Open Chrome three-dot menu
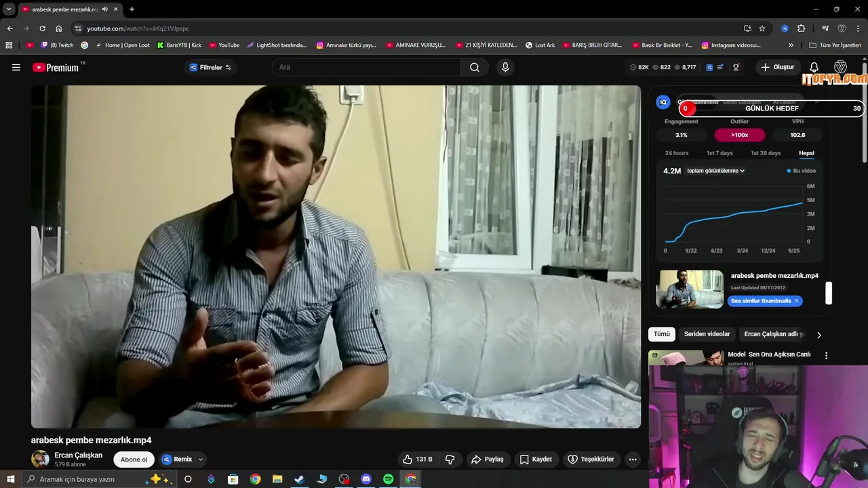 pos(859,28)
